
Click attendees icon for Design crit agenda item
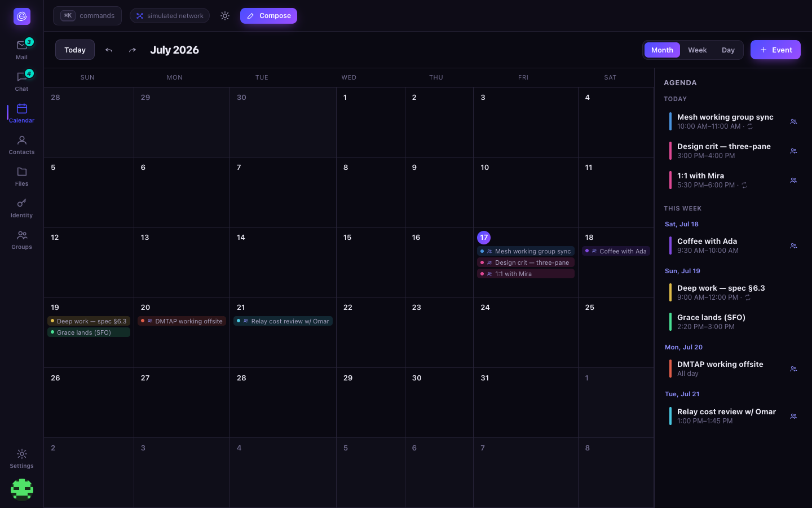793,151
